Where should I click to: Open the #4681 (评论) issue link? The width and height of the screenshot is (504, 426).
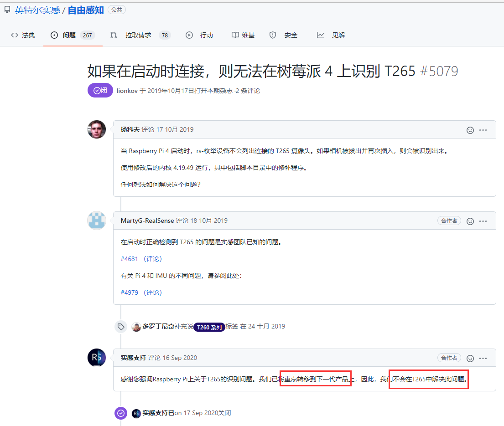pos(141,259)
